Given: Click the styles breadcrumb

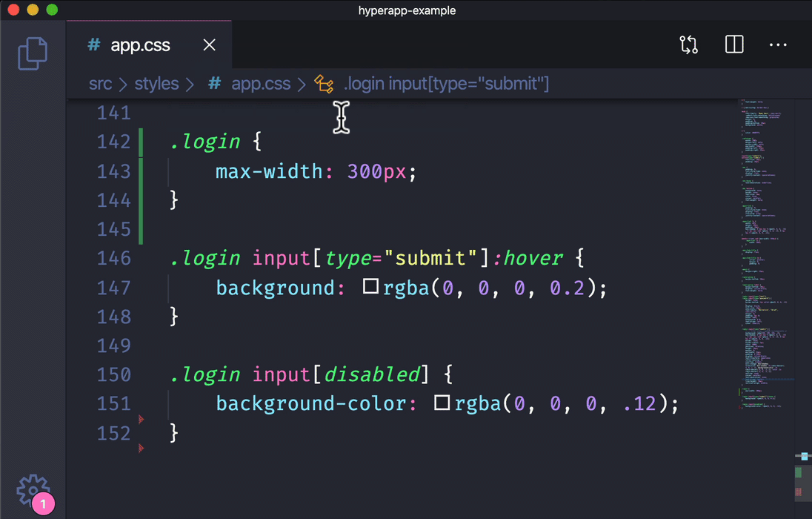Looking at the screenshot, I should [x=156, y=84].
